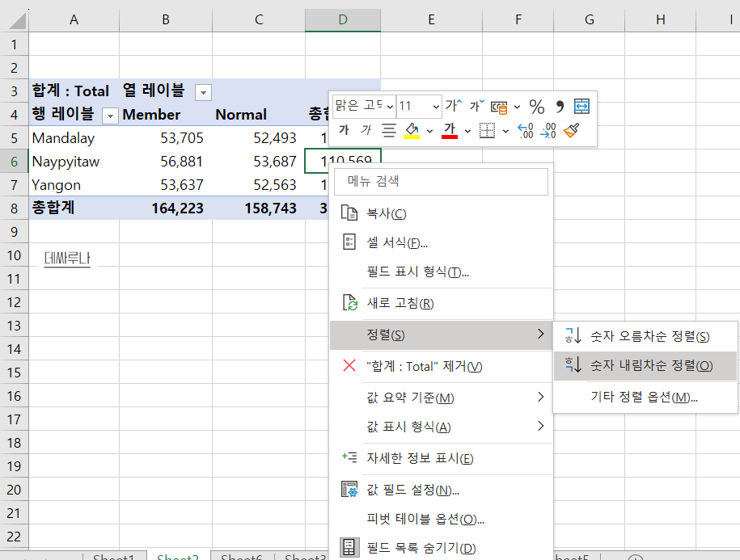Choose 복사(C) from context menu
740x560 pixels.
441,213
